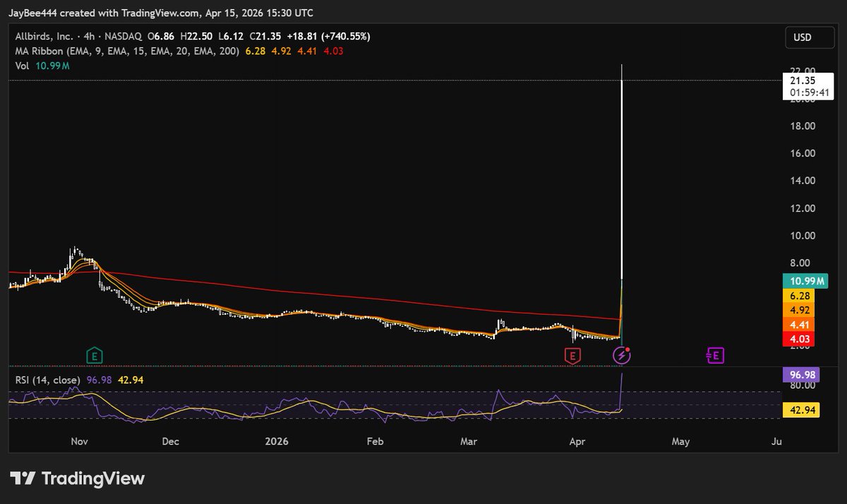Screen dimensions: 847x504
Task: Click the Dec label on time axis
Action: (x=170, y=442)
